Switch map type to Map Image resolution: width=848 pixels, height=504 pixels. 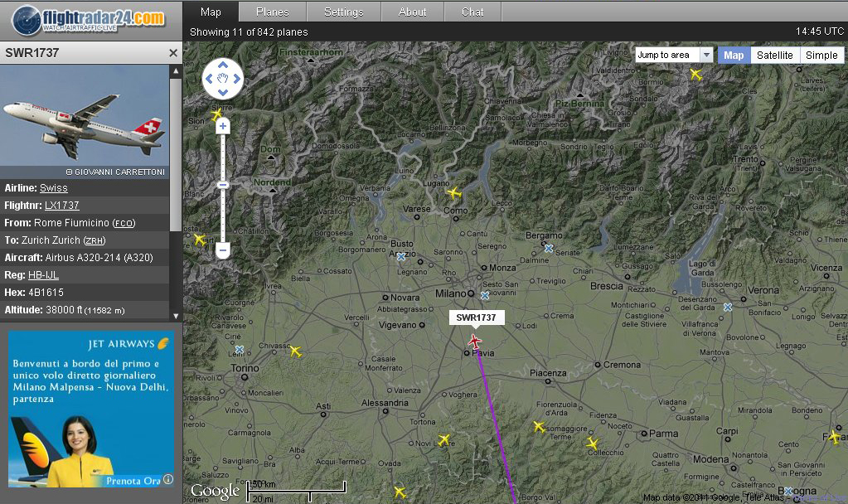(x=734, y=56)
